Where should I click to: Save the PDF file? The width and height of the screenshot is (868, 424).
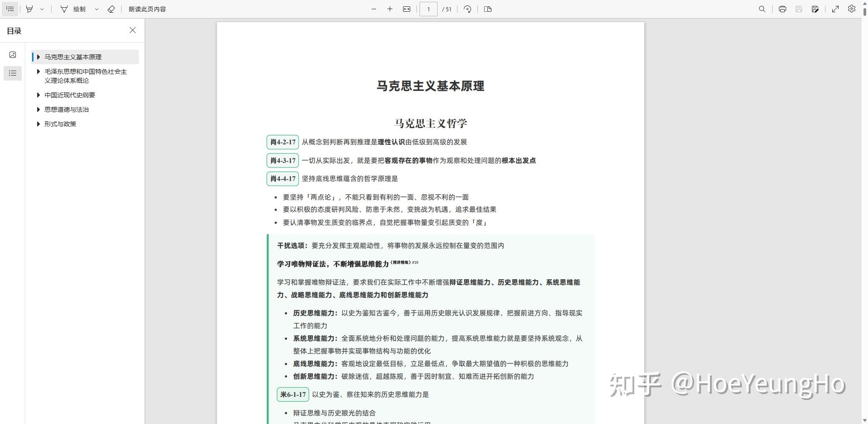point(799,9)
